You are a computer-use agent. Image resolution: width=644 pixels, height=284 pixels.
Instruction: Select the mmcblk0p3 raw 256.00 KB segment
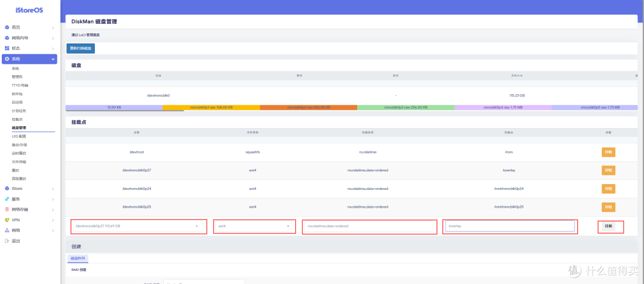coord(406,107)
